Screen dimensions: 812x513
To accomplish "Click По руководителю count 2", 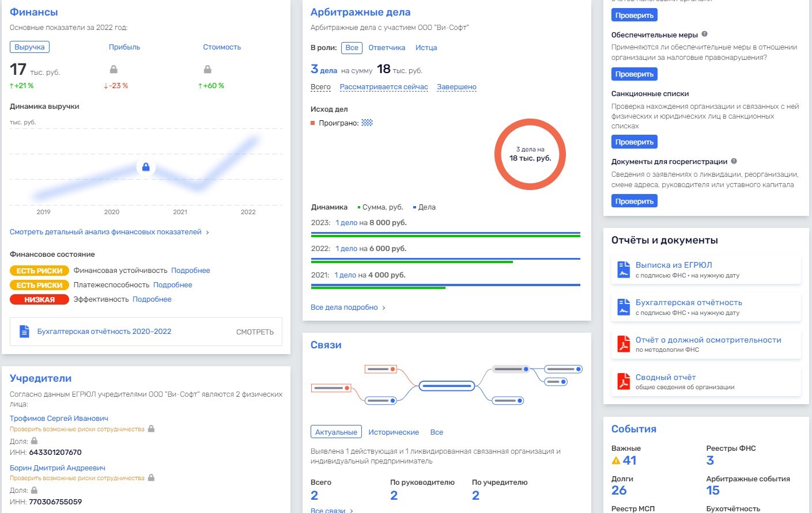I will point(394,496).
